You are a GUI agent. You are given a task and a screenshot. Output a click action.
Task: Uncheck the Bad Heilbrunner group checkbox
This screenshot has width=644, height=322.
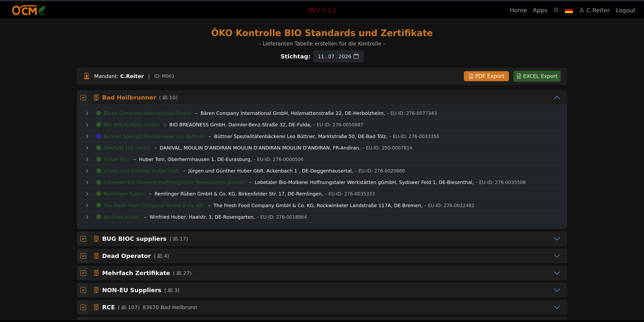tap(83, 98)
